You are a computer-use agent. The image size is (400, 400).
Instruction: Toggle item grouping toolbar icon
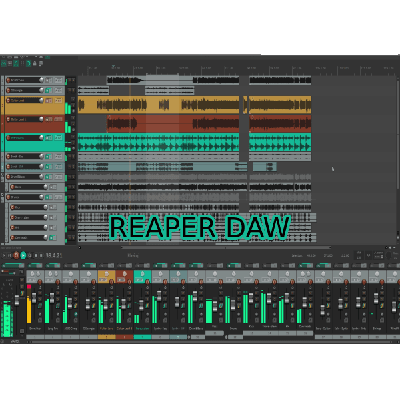click(x=10, y=63)
